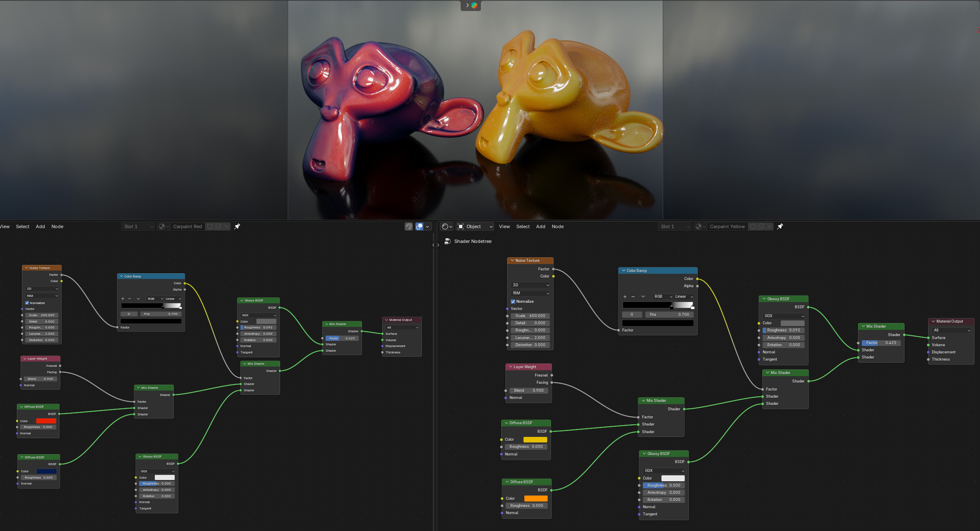Click yellow color swatch in right Diffuse BSDF
980x531 pixels.
(535, 439)
